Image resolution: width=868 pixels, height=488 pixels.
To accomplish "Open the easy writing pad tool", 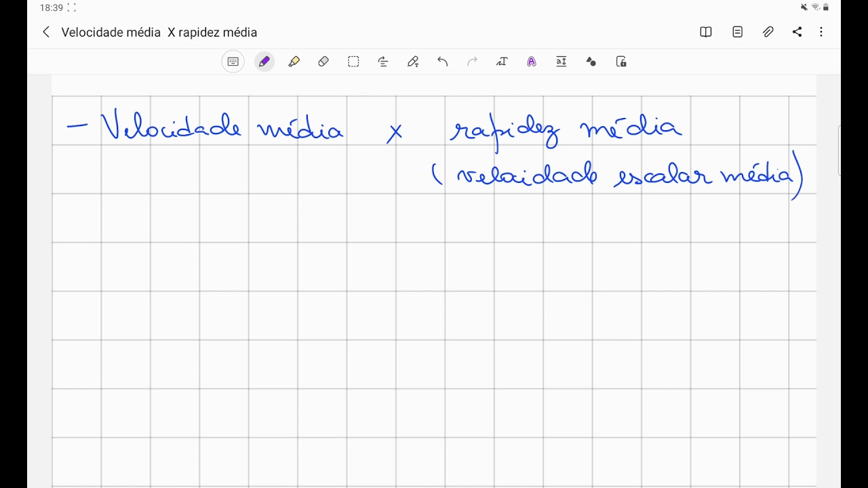I will click(561, 62).
